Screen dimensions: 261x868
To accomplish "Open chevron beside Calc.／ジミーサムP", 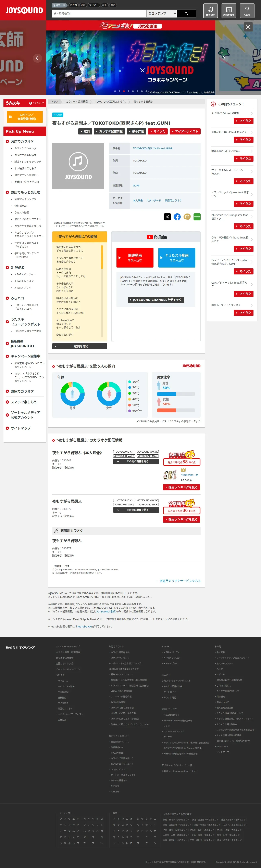I will click(252, 284).
